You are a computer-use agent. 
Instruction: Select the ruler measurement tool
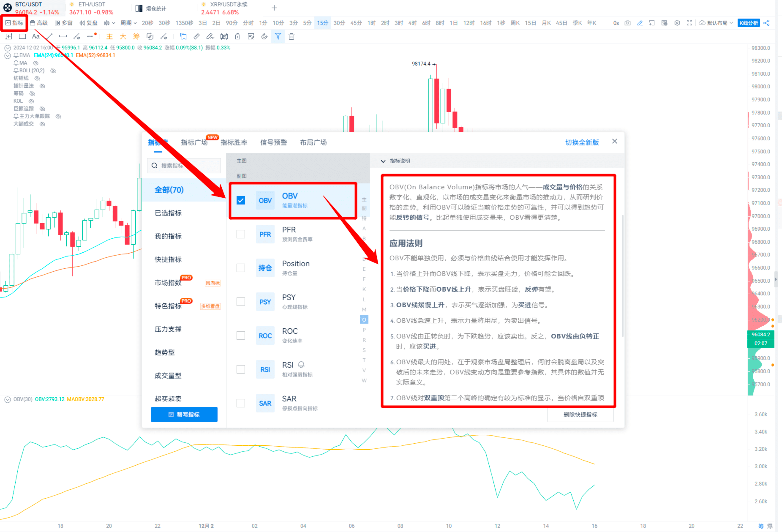(x=196, y=36)
